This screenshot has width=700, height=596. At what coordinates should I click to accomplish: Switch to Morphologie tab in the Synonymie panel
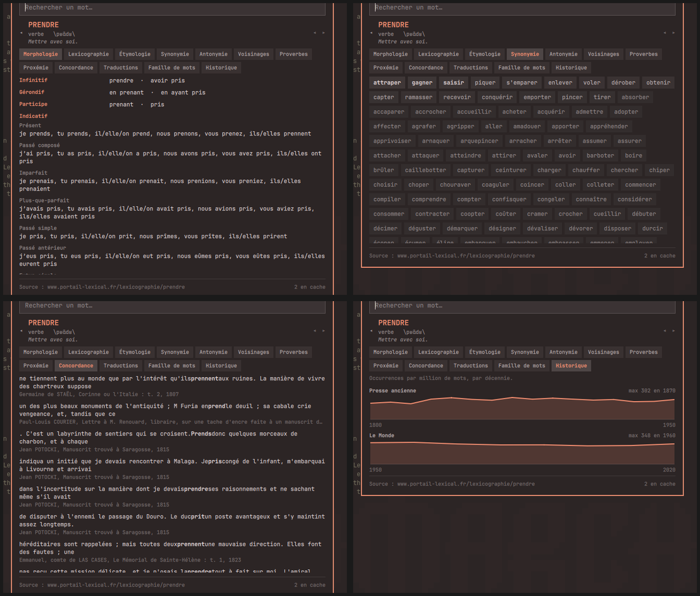(x=390, y=54)
